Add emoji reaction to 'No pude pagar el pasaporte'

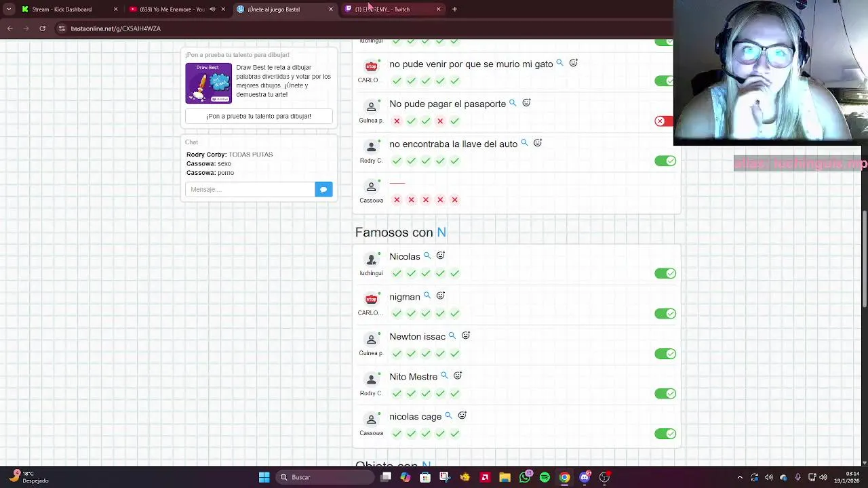[x=526, y=103]
